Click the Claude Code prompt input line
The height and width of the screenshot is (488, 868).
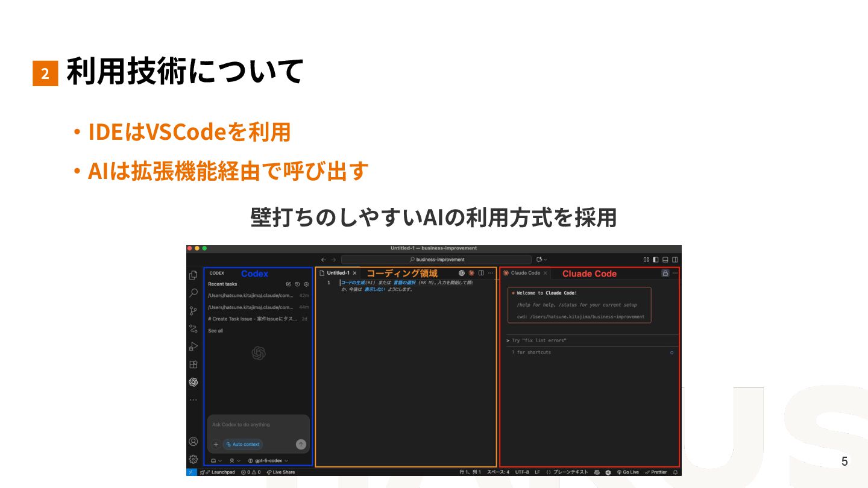[593, 340]
